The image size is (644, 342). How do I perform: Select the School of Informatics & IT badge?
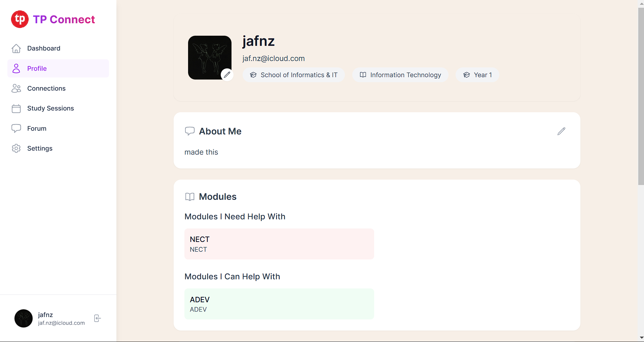293,75
